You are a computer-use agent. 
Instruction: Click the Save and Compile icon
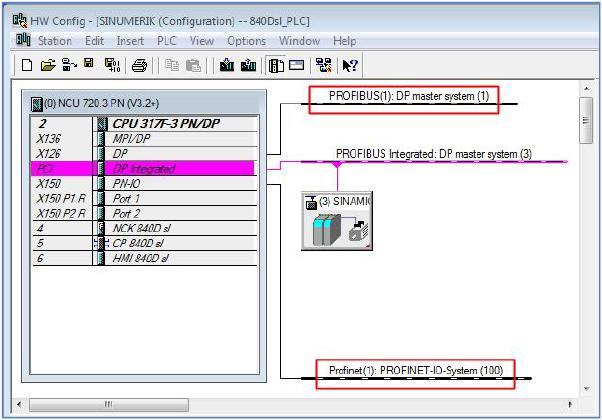click(112, 65)
